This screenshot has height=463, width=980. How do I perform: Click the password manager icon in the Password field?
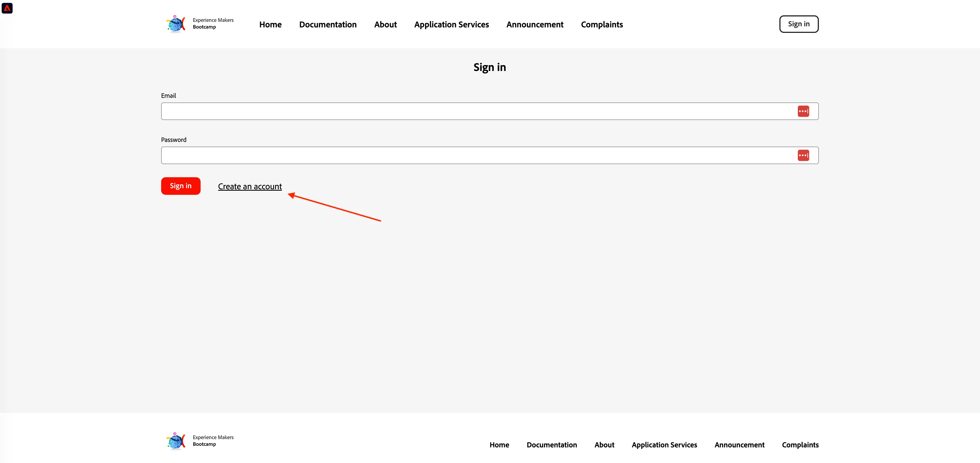803,155
